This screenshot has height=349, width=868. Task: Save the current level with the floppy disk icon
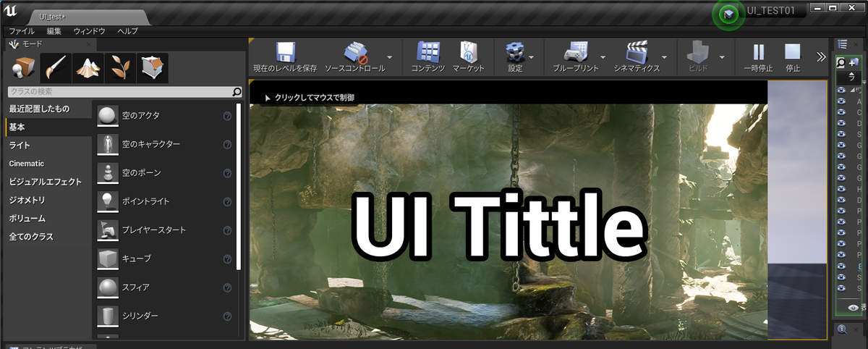(x=285, y=52)
